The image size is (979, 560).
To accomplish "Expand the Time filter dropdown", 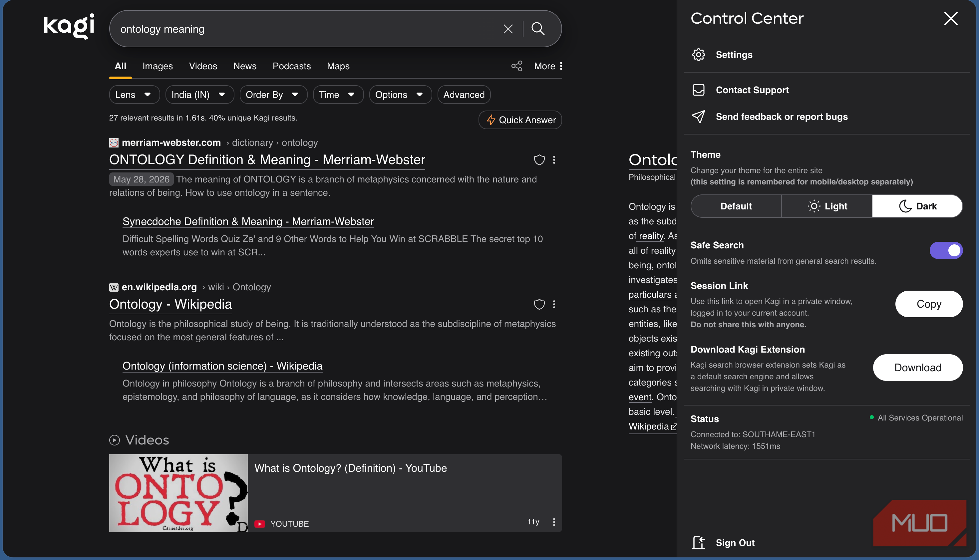I will (x=338, y=95).
